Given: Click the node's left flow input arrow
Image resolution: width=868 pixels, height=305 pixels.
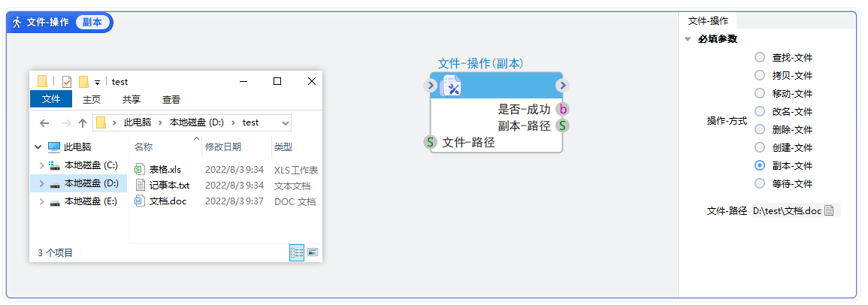Looking at the screenshot, I should (431, 85).
